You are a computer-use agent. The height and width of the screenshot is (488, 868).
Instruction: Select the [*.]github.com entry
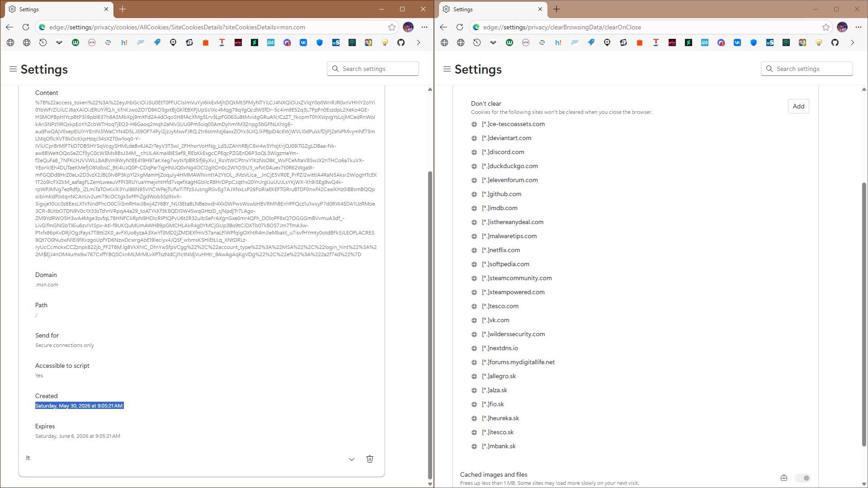501,194
